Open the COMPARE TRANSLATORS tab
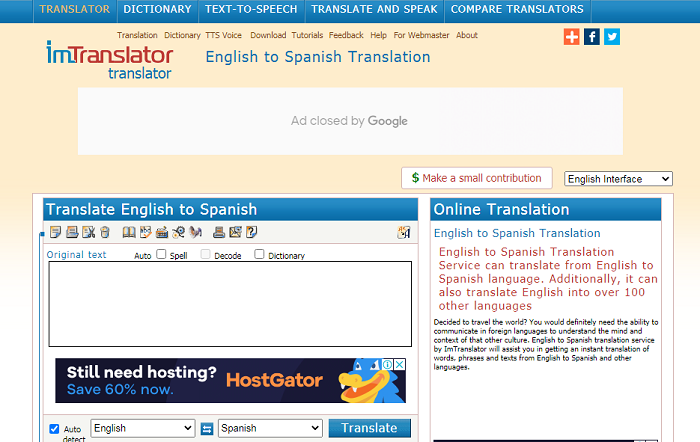 [x=517, y=9]
